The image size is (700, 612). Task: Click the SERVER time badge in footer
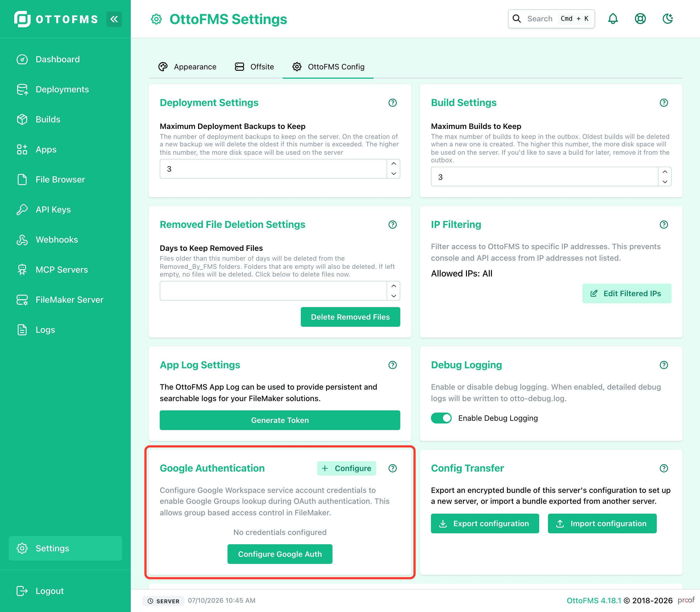(x=164, y=601)
